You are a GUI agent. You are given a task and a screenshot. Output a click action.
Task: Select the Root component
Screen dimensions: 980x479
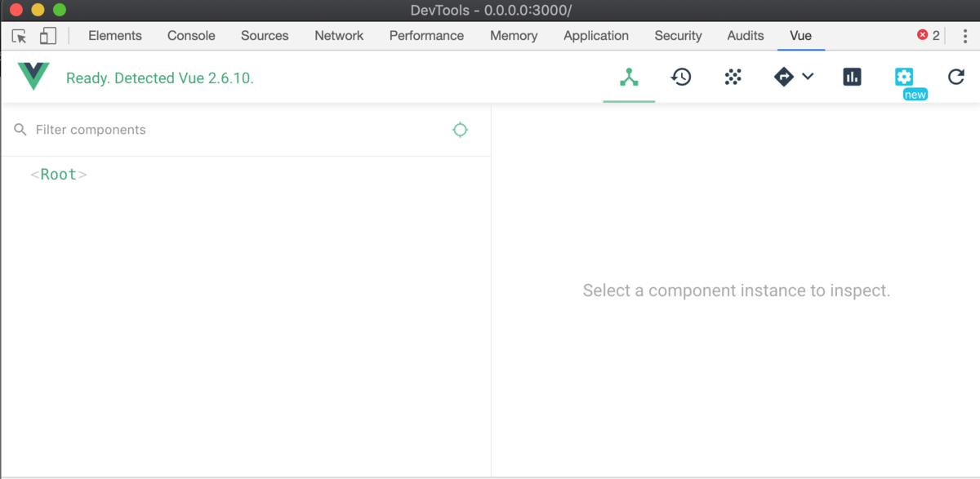point(59,175)
